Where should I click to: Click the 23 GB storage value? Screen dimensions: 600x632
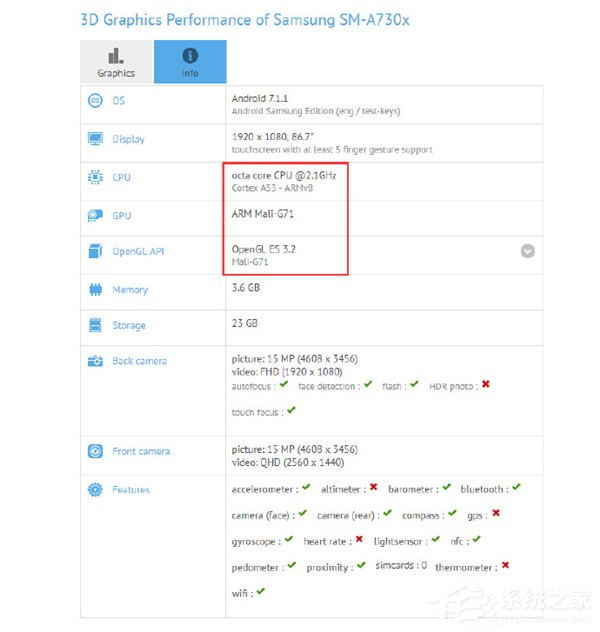[245, 323]
